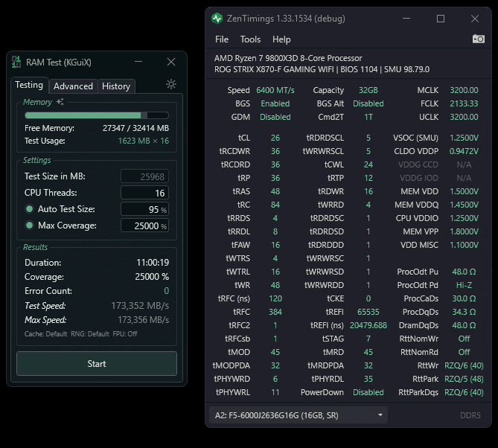Click the FCLK 2133.33 value
Screen dimensions: 498x448
tap(464, 103)
